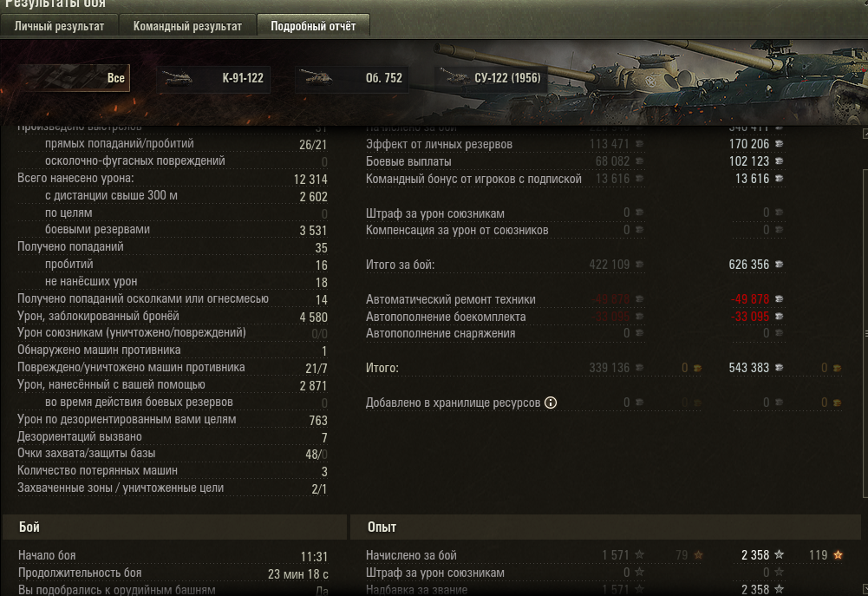Click the Бой section header
The image size is (868, 596).
(175, 527)
